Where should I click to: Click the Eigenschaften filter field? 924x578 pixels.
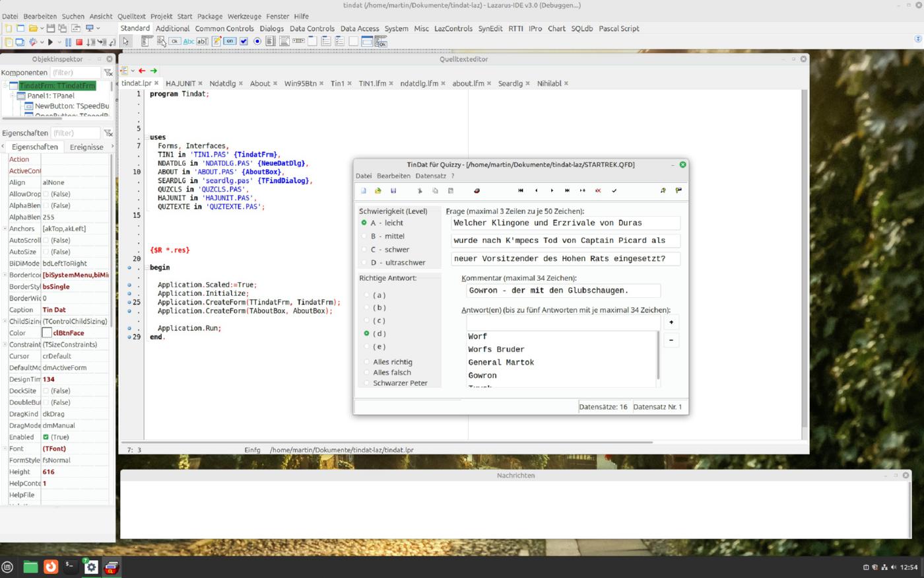pos(76,133)
